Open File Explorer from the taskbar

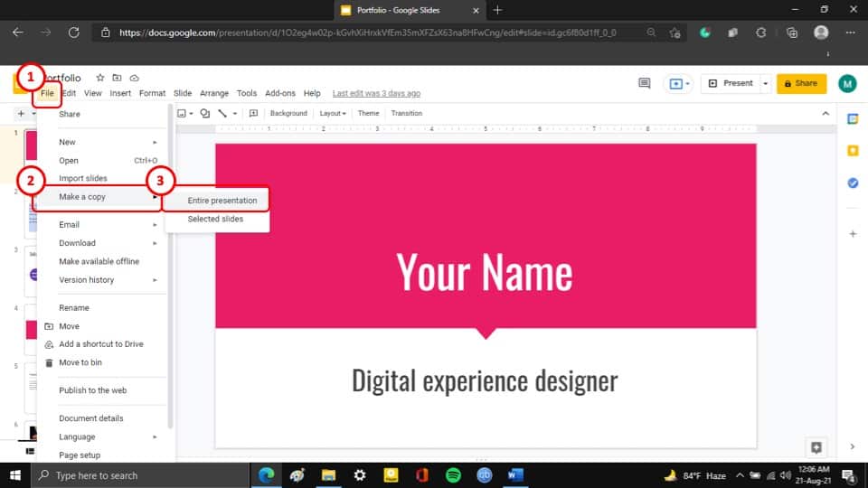328,475
